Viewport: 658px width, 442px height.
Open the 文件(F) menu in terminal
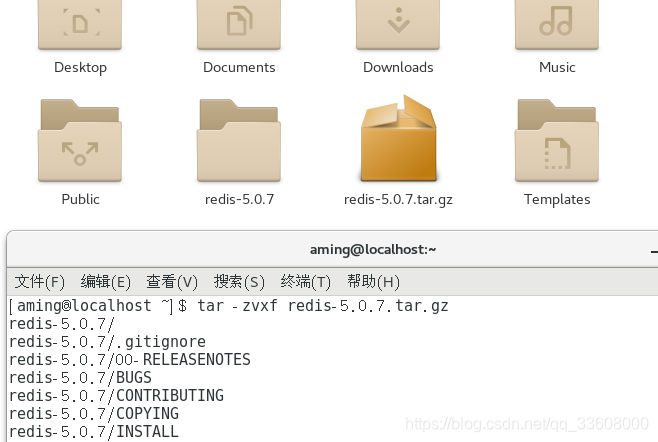[40, 282]
